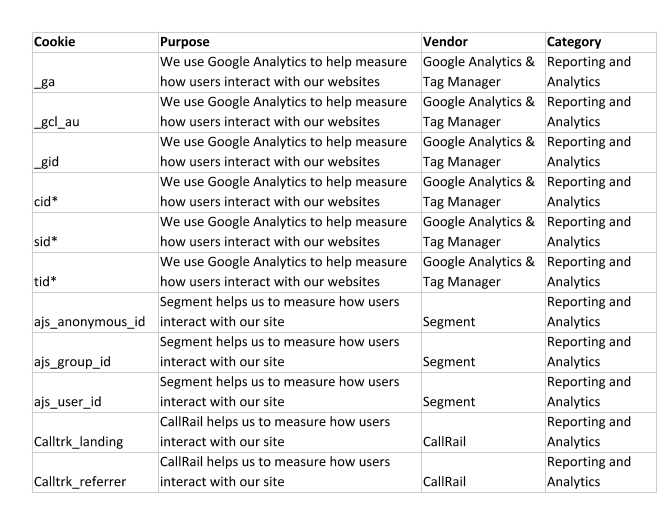The width and height of the screenshot is (671, 506).
Task: Click the Vendor cell in the _gid row
Action: [482, 152]
